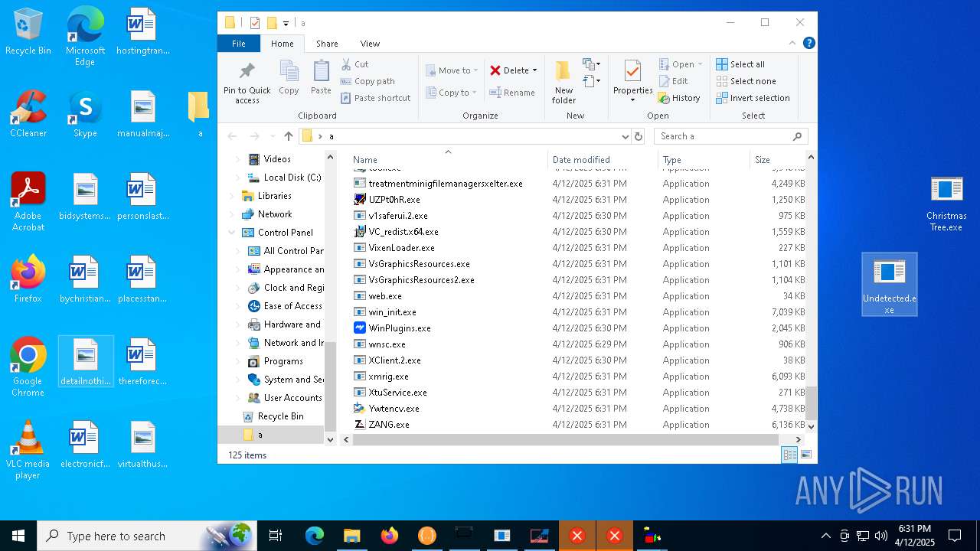The height and width of the screenshot is (551, 980).
Task: Click the Cut scissors command
Action: click(354, 64)
